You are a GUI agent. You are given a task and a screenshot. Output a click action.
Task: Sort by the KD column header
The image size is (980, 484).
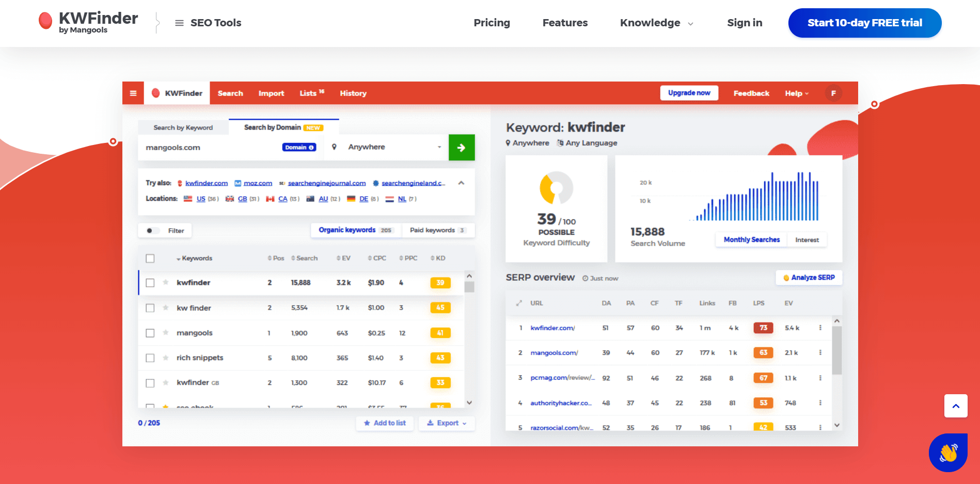click(x=438, y=258)
